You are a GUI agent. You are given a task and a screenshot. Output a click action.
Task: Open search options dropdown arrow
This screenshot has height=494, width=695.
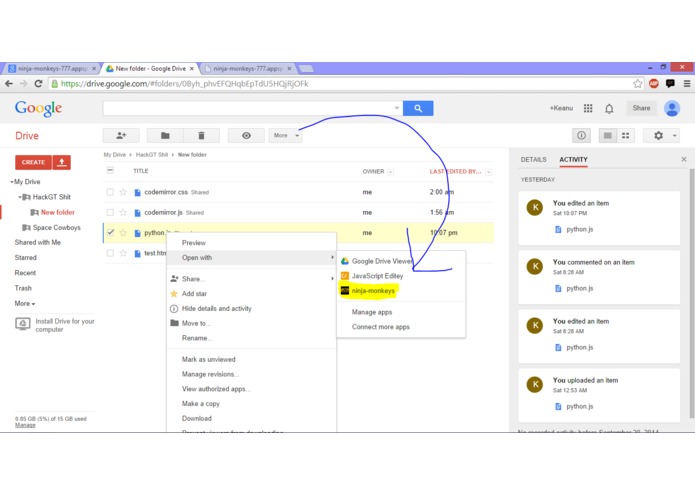pyautogui.click(x=397, y=108)
